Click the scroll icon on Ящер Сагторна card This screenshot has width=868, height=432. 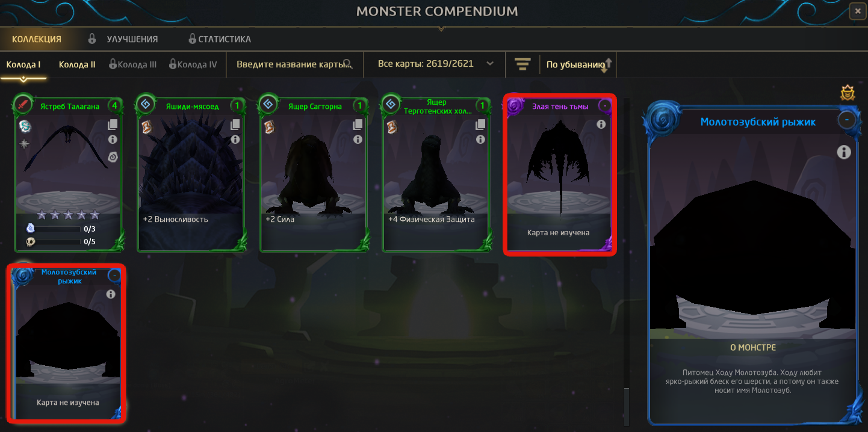click(x=268, y=127)
